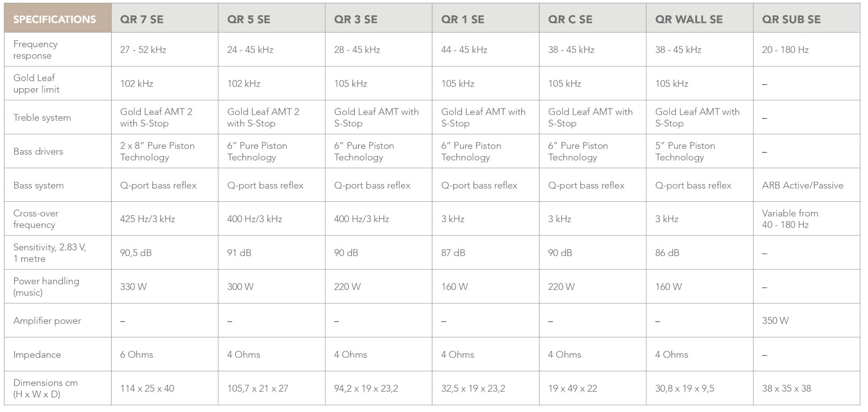Select the QR SUB SE column header
This screenshot has height=412, width=868.
pyautogui.click(x=791, y=19)
